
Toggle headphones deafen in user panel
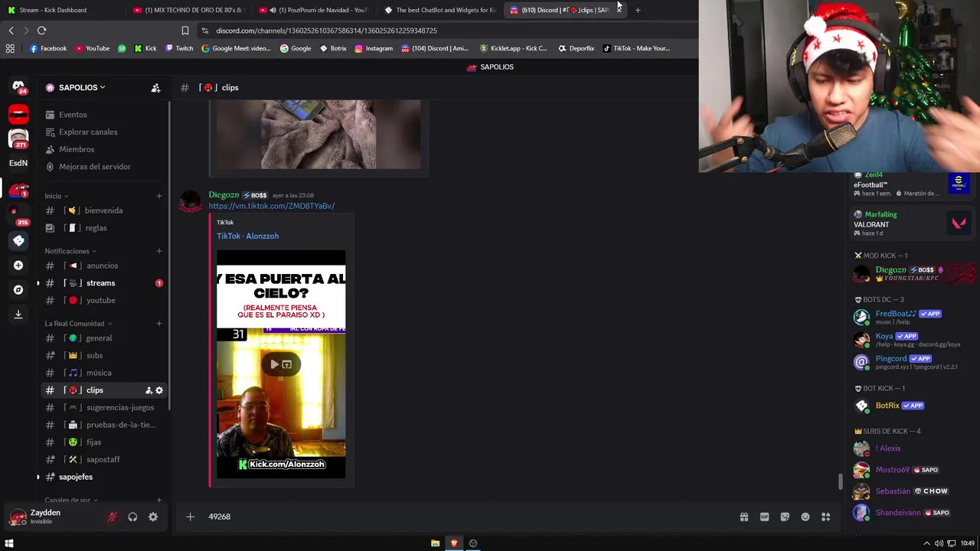tap(132, 517)
